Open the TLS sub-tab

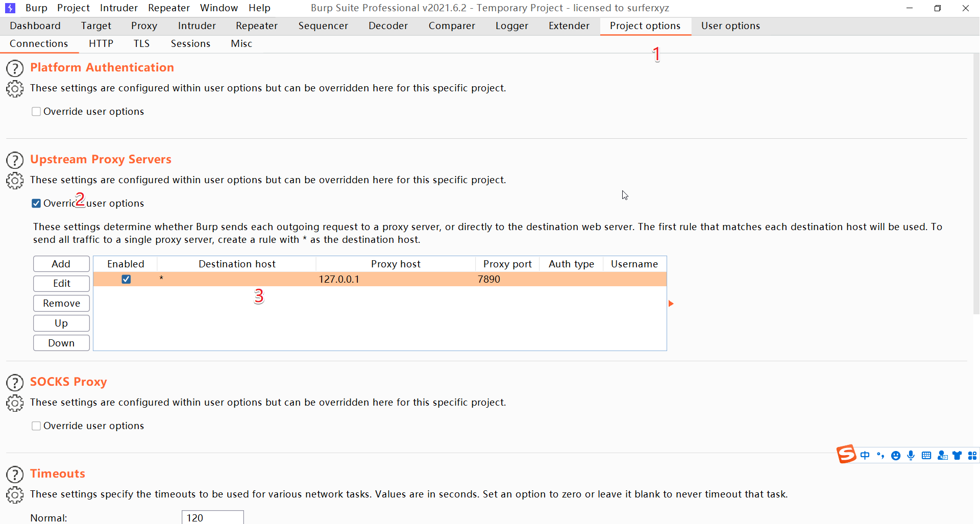[x=142, y=44]
